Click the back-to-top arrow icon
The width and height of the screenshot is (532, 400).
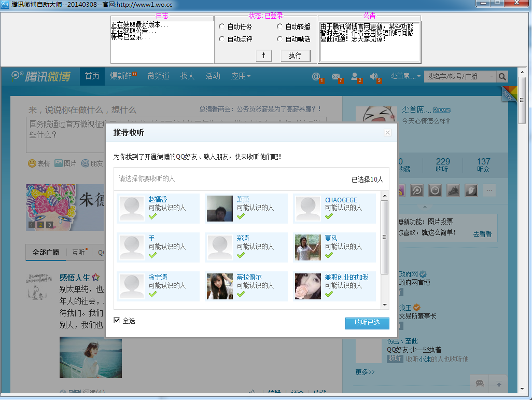pyautogui.click(x=499, y=384)
